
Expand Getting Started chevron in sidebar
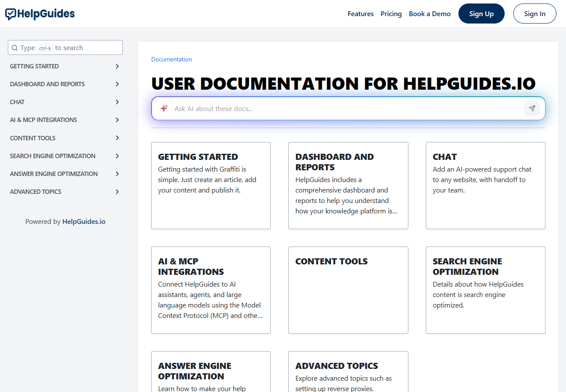[117, 66]
